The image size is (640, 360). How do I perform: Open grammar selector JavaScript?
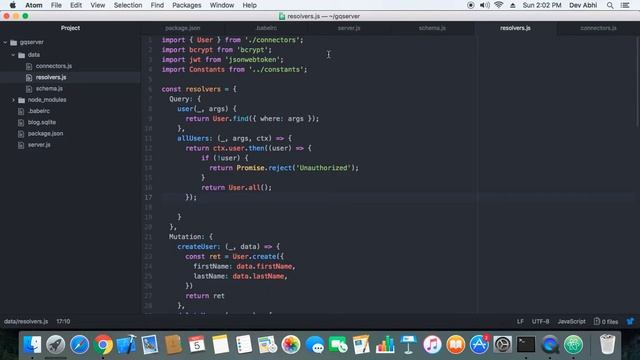point(571,321)
